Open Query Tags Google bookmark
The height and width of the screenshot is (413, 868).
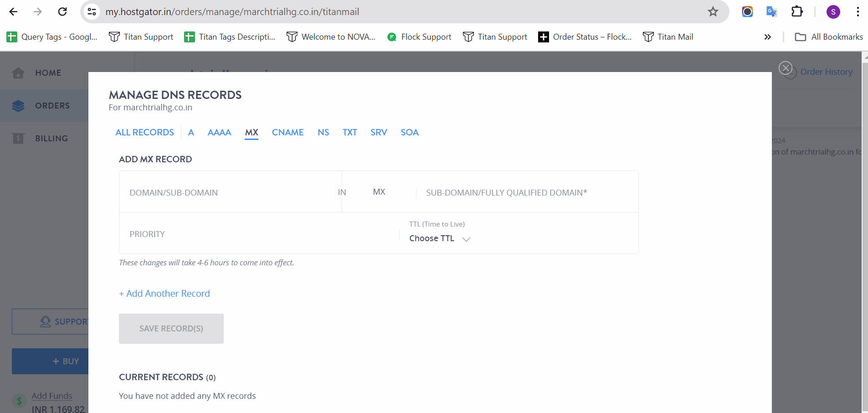click(x=52, y=37)
